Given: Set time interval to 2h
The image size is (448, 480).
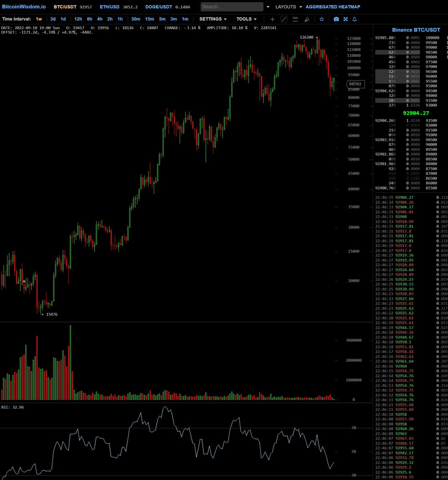Looking at the screenshot, I should pyautogui.click(x=110, y=19).
